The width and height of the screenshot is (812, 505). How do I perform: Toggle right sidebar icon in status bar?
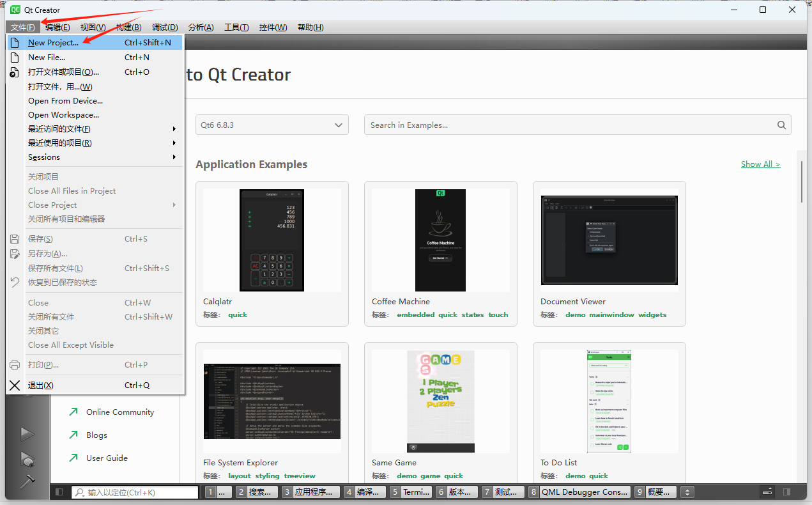pyautogui.click(x=786, y=492)
